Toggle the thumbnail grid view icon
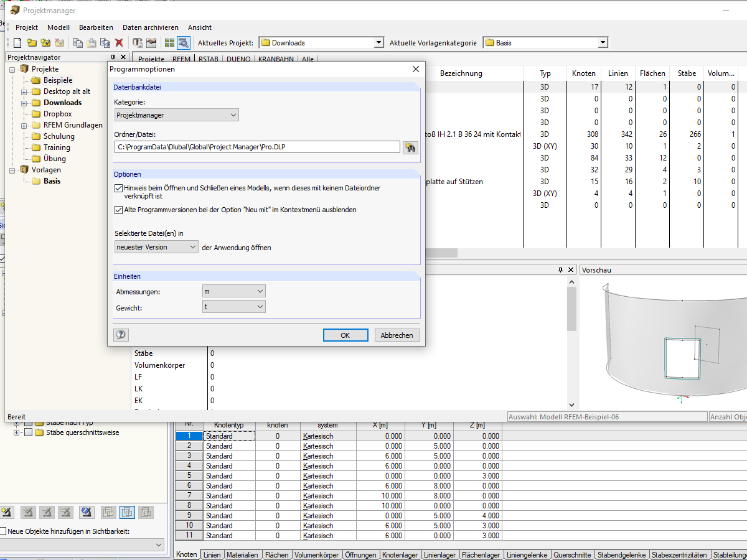Image resolution: width=747 pixels, height=560 pixels. click(169, 43)
